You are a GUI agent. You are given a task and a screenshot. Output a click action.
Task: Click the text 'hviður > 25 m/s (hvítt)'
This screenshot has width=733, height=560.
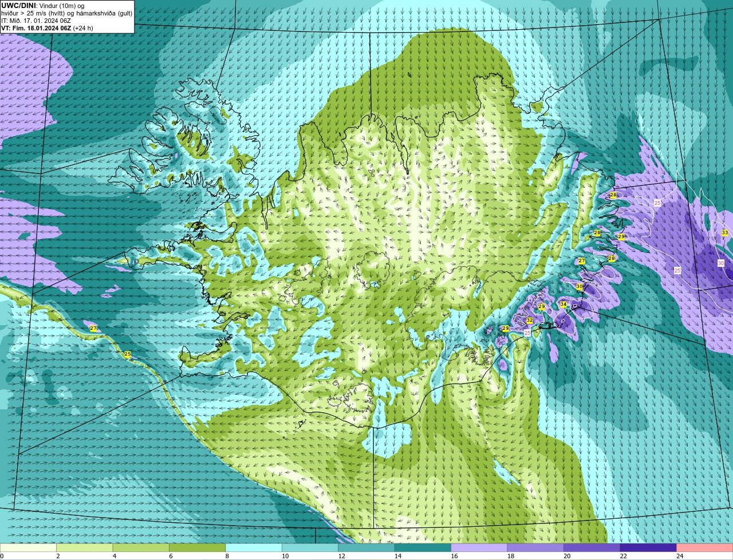(33, 13)
